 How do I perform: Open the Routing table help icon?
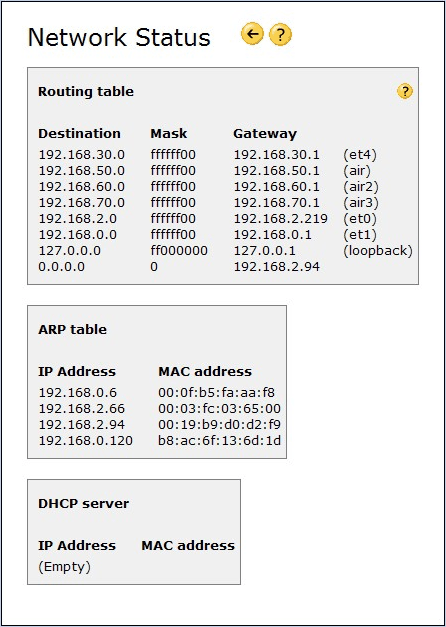[405, 92]
